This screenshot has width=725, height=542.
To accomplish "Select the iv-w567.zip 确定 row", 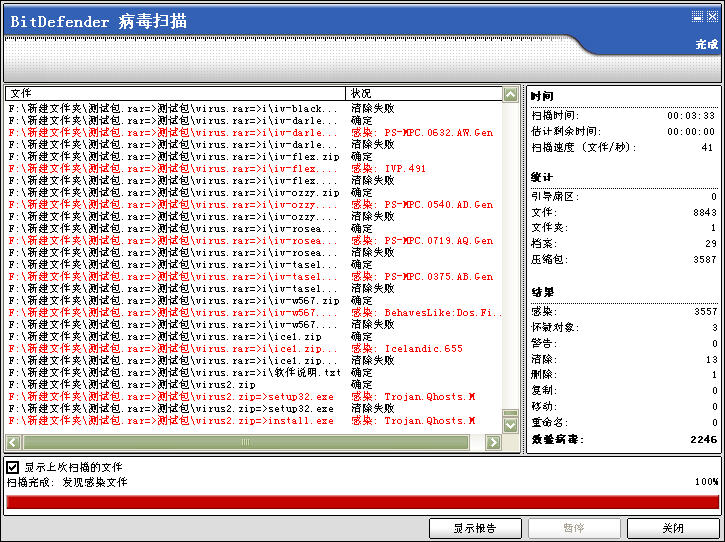I will pos(254,301).
